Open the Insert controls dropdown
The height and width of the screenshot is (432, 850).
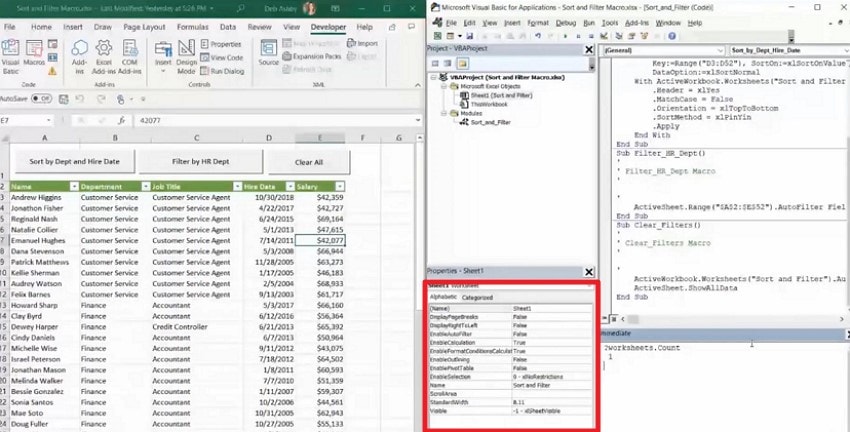[163, 71]
